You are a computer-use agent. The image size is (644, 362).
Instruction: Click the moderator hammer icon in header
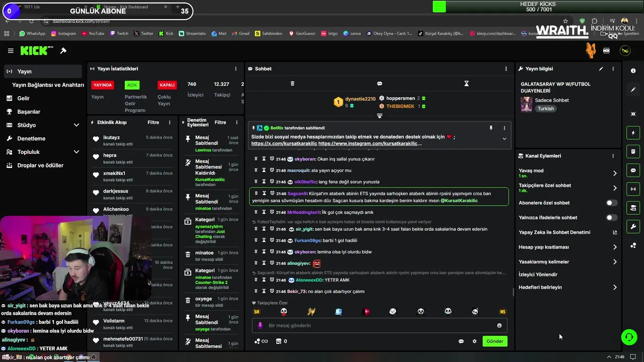point(63,51)
